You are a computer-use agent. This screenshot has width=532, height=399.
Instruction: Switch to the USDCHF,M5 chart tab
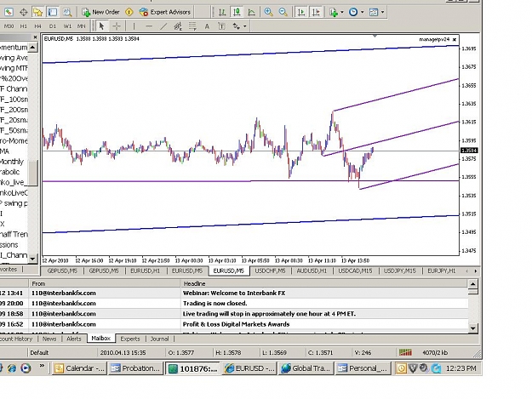(x=270, y=271)
